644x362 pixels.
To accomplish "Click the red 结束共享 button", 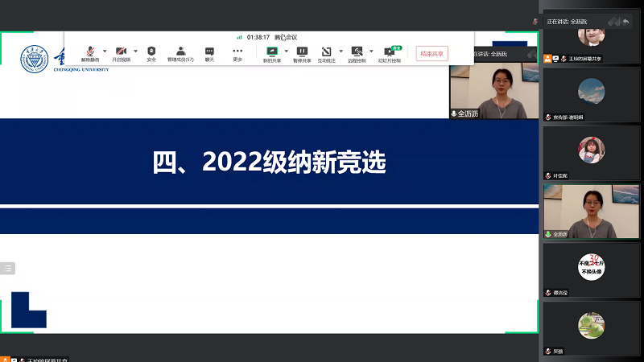I will (x=432, y=54).
